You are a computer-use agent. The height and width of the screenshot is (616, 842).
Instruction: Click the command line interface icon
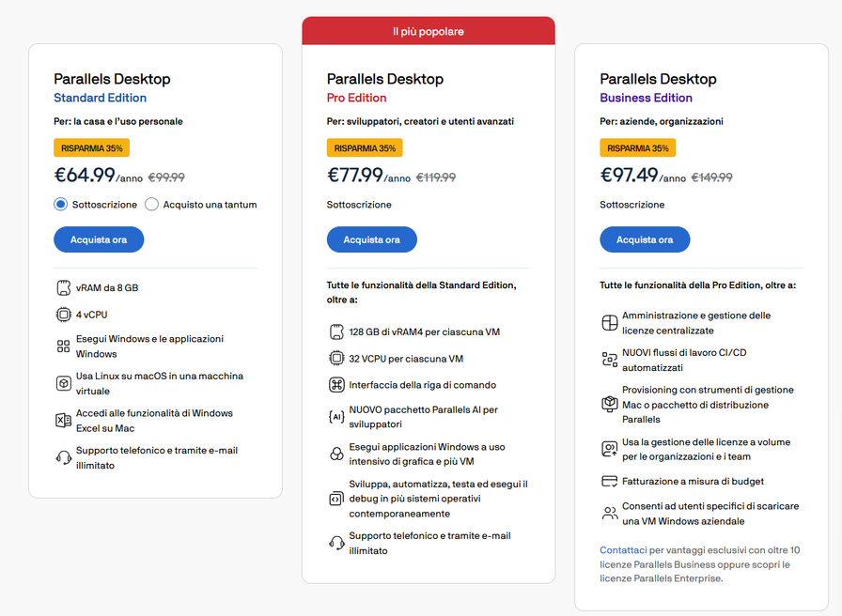click(x=336, y=385)
